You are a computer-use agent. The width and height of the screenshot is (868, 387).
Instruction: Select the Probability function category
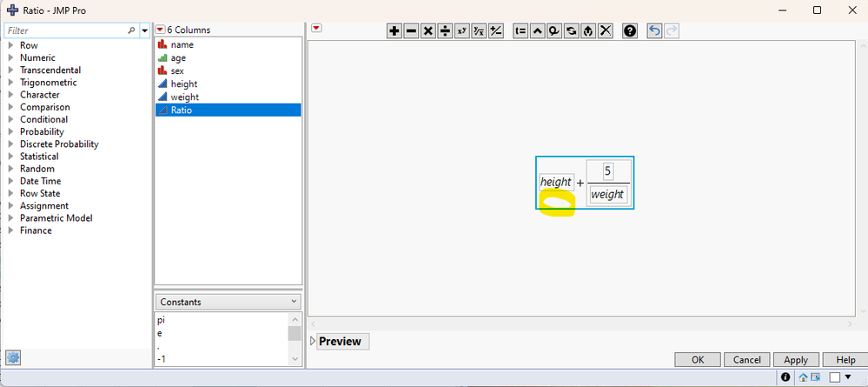42,132
